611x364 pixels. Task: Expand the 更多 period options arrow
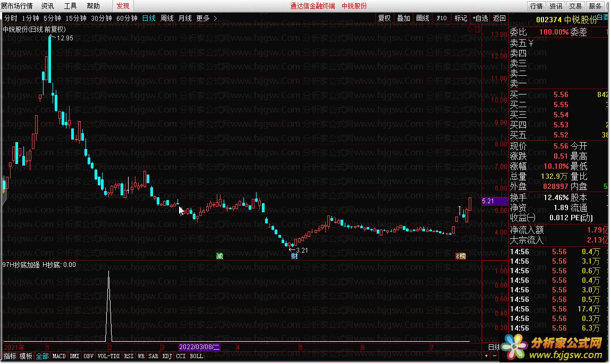[x=215, y=18]
